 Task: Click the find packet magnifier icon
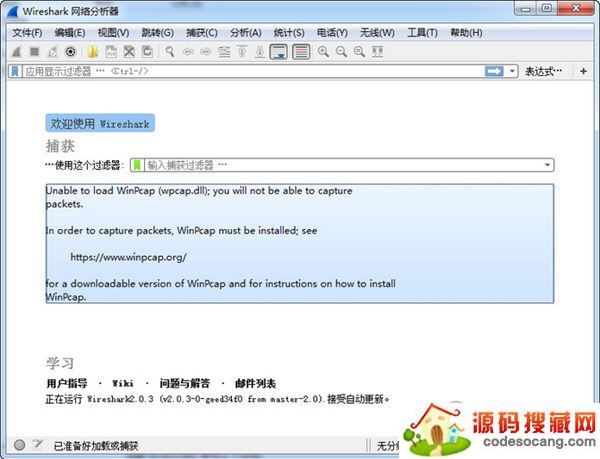pyautogui.click(x=170, y=52)
